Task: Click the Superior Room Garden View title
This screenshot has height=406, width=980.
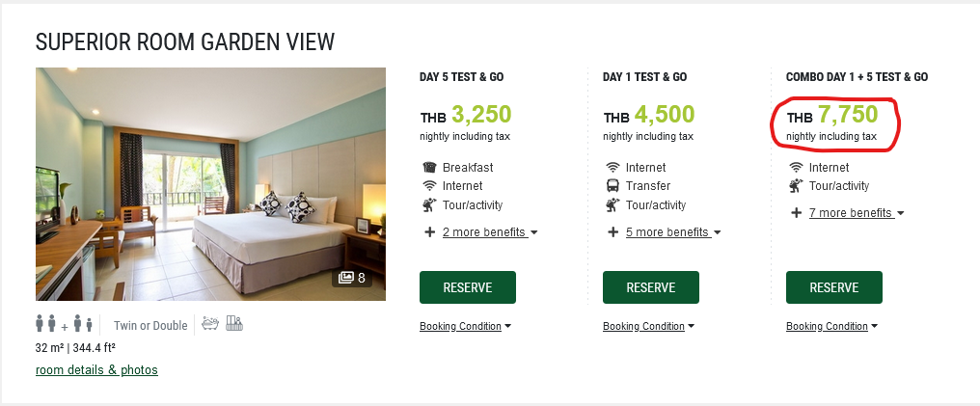Action: [185, 41]
